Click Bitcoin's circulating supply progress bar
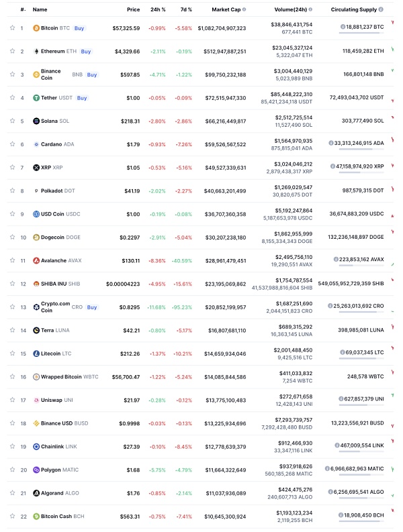The height and width of the screenshot is (532, 403). pos(361,33)
